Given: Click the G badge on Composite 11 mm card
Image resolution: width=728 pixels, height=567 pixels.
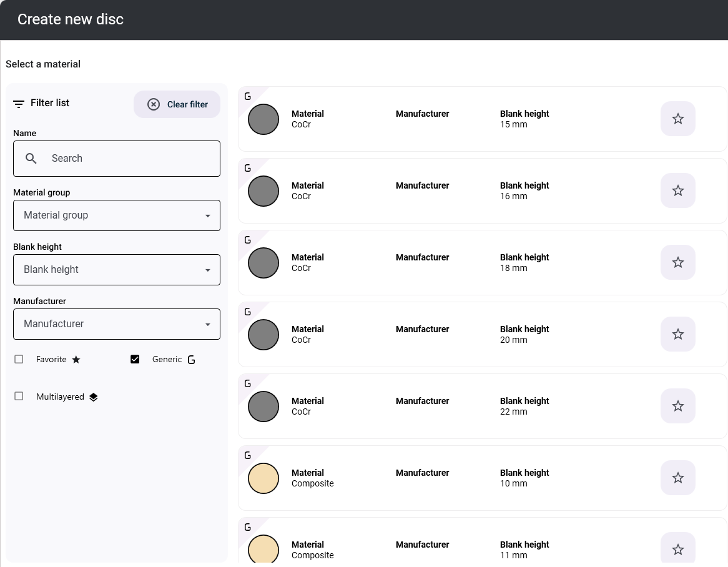Looking at the screenshot, I should tap(247, 528).
